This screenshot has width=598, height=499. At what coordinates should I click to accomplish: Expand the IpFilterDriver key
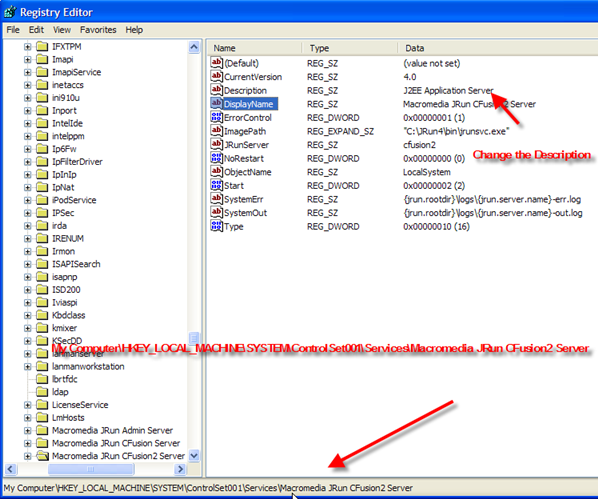(x=27, y=162)
